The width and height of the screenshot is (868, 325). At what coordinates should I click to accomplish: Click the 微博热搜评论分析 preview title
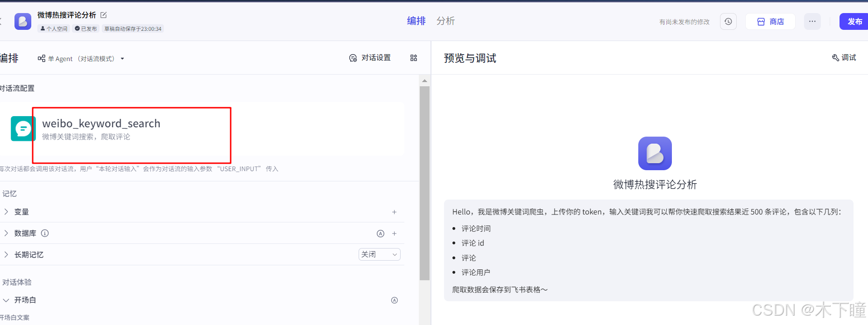tap(655, 185)
